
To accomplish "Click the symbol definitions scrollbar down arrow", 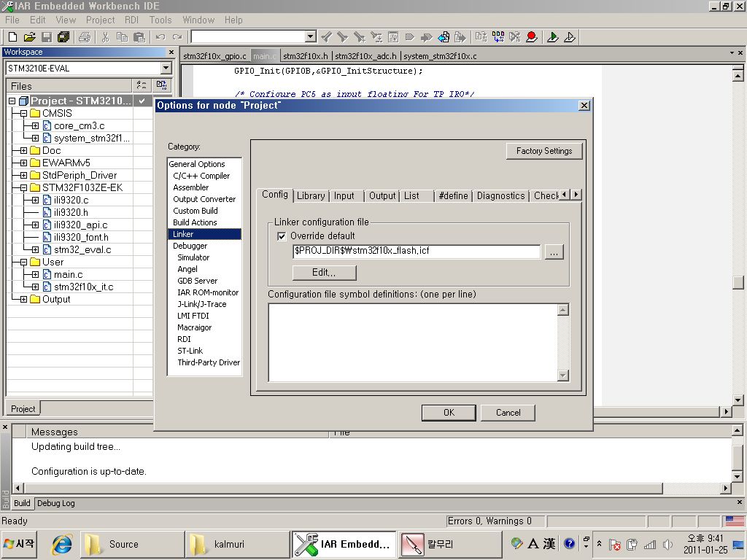I will click(x=563, y=376).
